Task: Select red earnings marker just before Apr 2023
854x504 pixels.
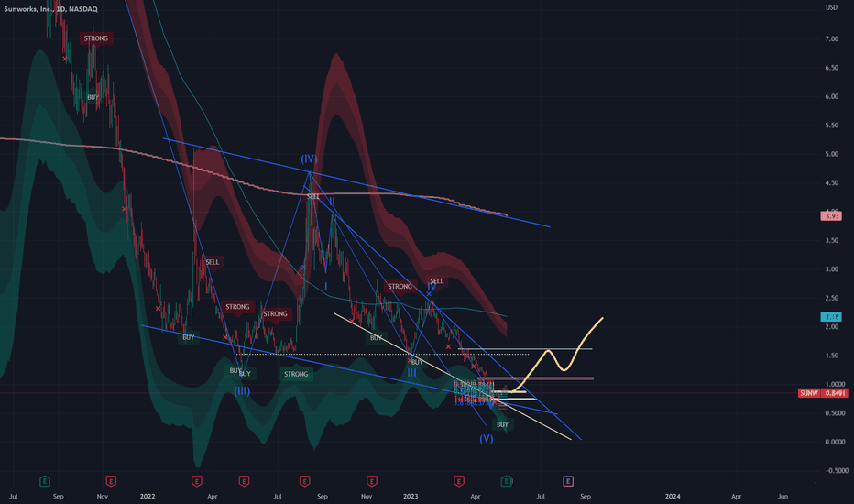Action: click(458, 481)
